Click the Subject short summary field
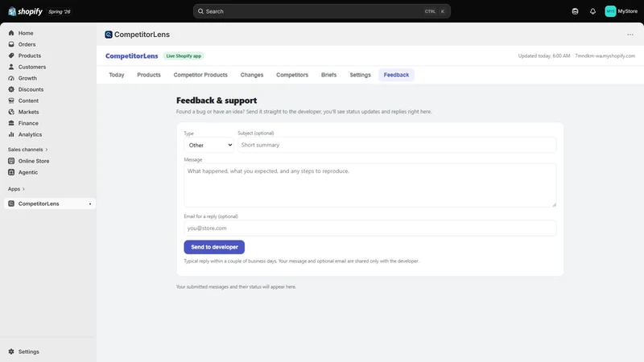The height and width of the screenshot is (362, 644). point(397,145)
